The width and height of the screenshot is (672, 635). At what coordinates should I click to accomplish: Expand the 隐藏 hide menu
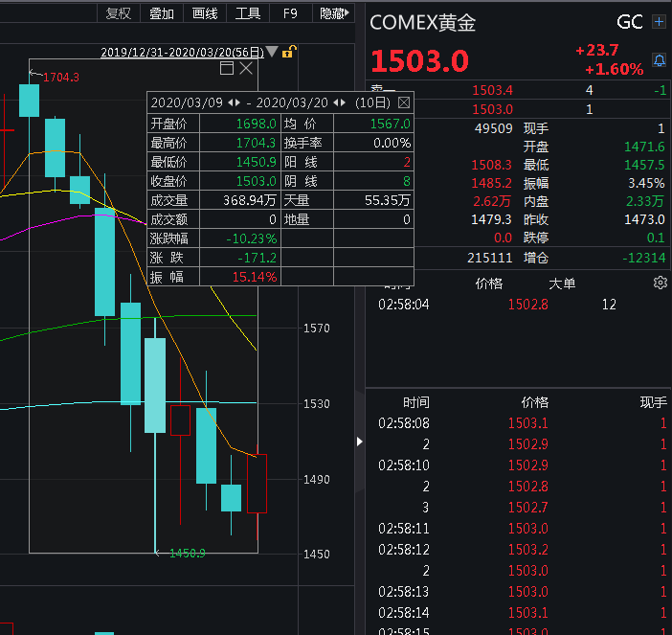tap(334, 13)
